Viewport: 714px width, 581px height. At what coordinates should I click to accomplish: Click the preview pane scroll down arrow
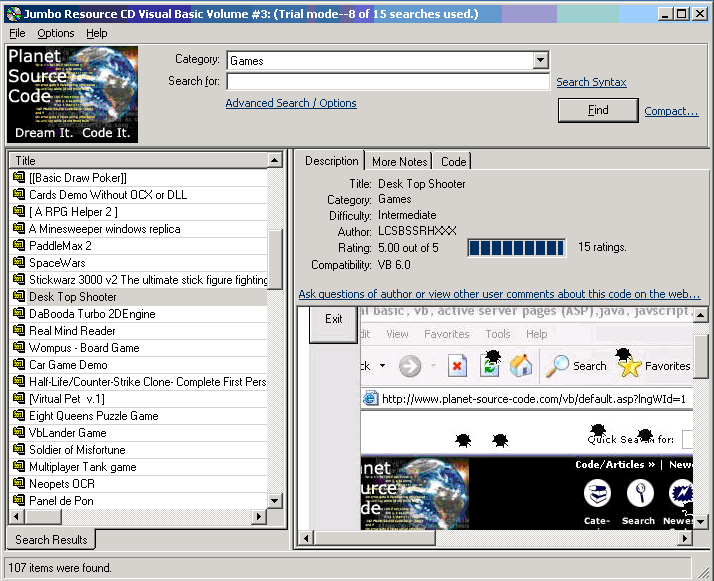[x=700, y=522]
